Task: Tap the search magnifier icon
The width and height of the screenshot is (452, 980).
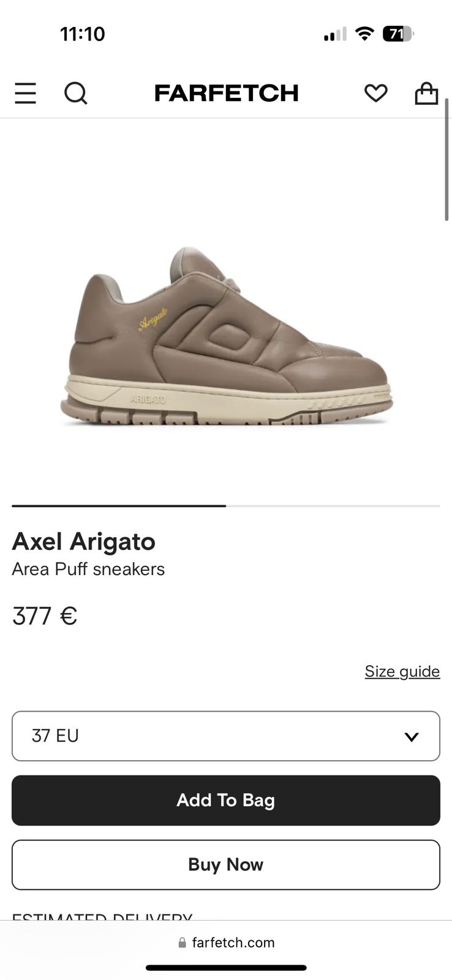Action: [x=76, y=94]
